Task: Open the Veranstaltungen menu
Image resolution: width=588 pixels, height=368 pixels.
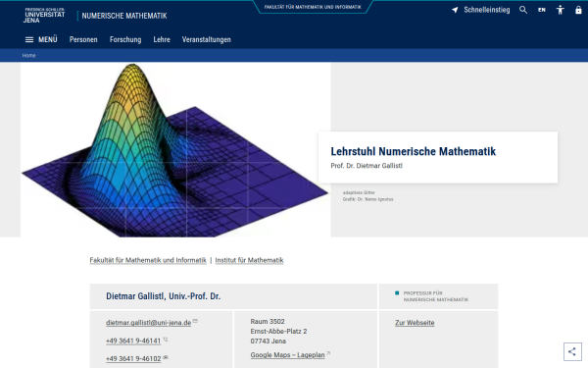Action: pyautogui.click(x=206, y=39)
